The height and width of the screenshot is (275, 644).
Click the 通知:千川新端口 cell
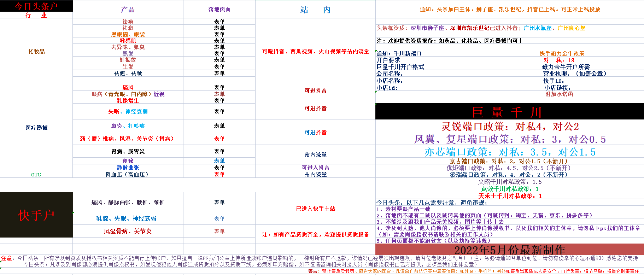(x=399, y=53)
